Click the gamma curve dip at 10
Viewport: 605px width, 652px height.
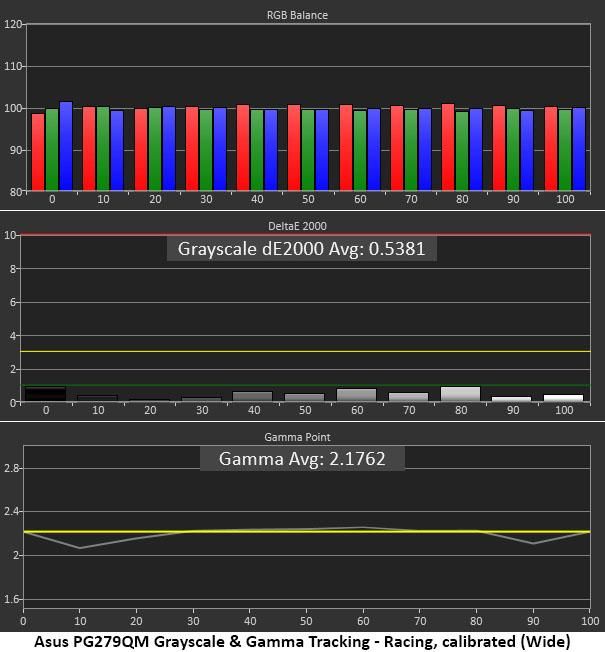click(80, 548)
